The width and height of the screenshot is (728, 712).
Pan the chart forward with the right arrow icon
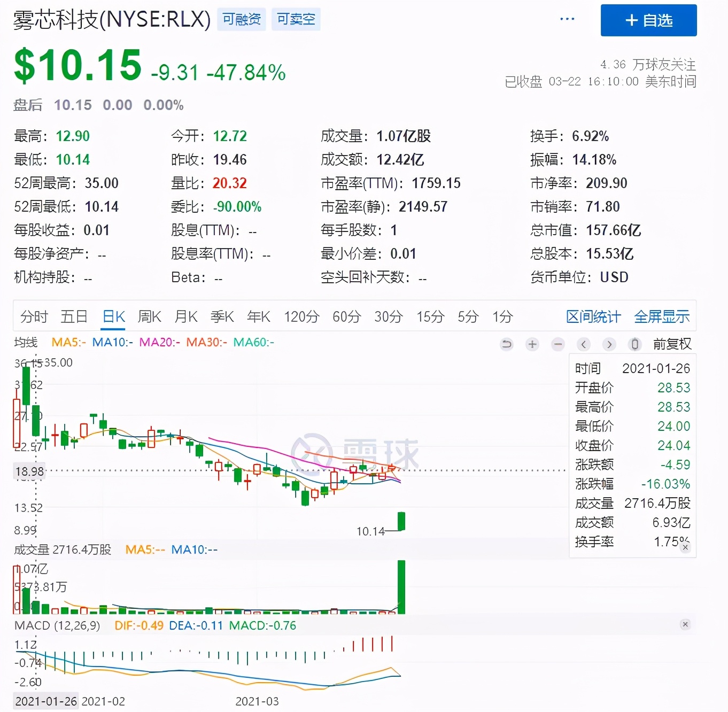tap(609, 344)
